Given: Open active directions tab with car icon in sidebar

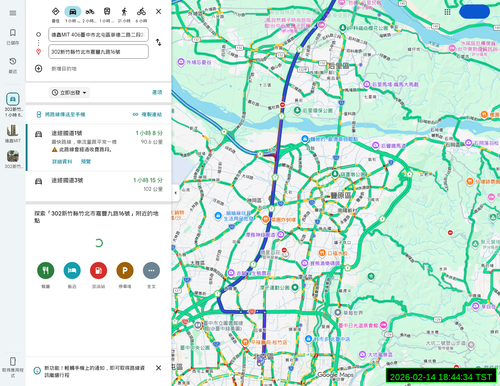Looking at the screenshot, I should [x=13, y=99].
